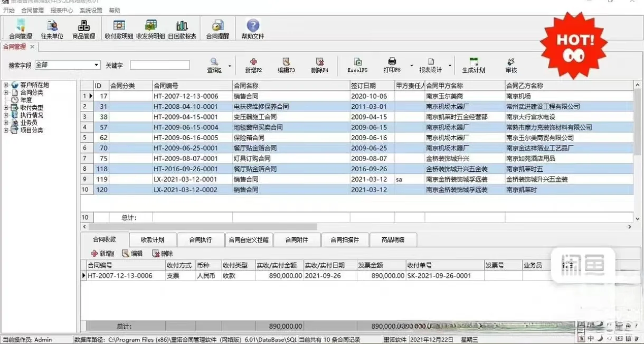Switch to the 收款计划 tab

(x=151, y=239)
